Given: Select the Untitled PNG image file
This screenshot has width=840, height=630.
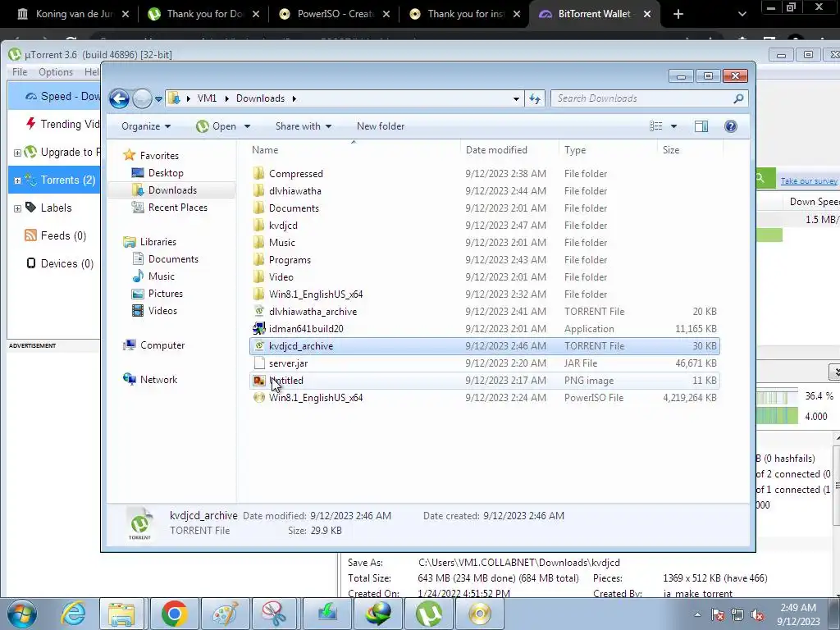Looking at the screenshot, I should pos(485,381).
